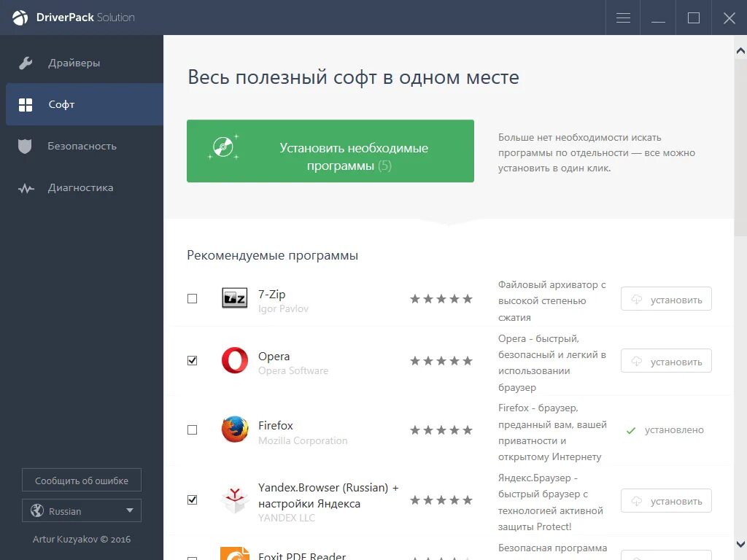Screen dimensions: 747x560
Task: Click the DriverPack Solution logo icon
Action: point(20,17)
